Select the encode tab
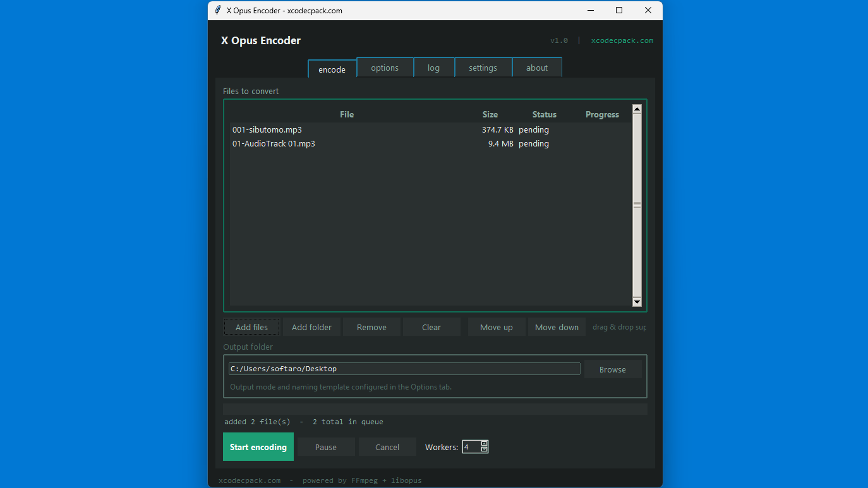 [x=332, y=69]
